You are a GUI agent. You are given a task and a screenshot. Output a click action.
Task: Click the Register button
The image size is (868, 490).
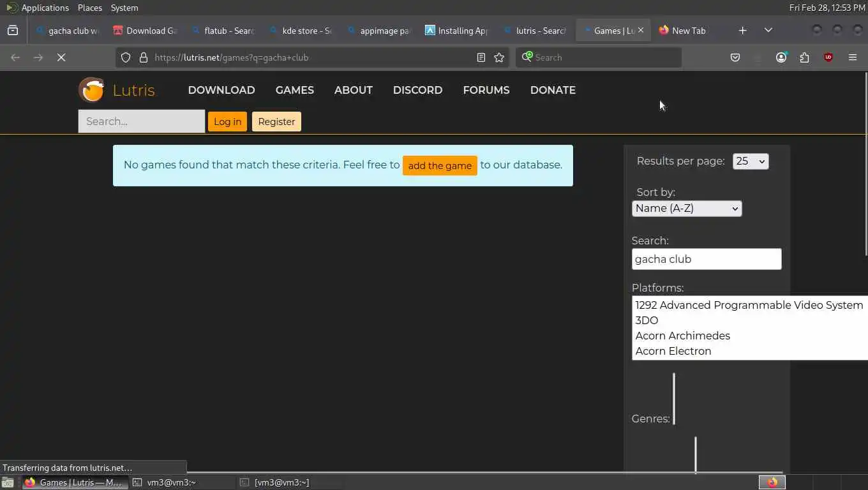pos(276,121)
